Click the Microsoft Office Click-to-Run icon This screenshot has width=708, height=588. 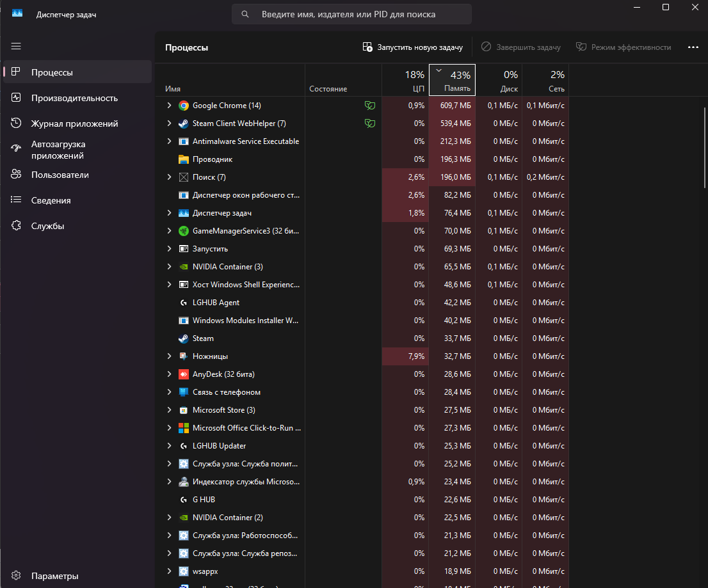pos(183,428)
